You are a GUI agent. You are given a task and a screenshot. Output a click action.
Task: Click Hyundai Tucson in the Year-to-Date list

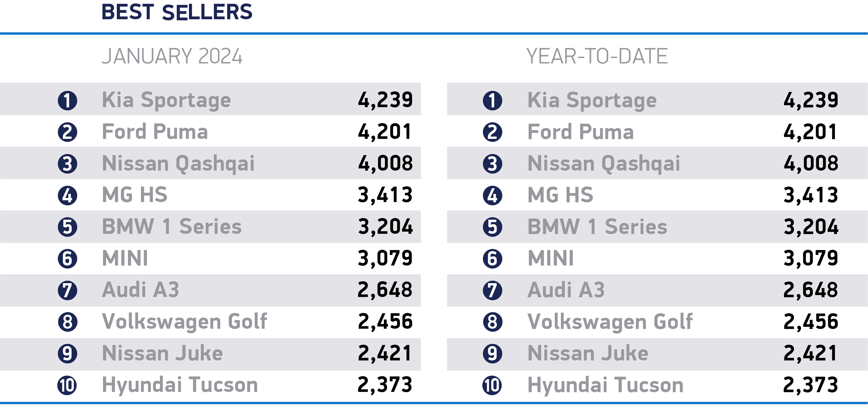[x=606, y=385]
